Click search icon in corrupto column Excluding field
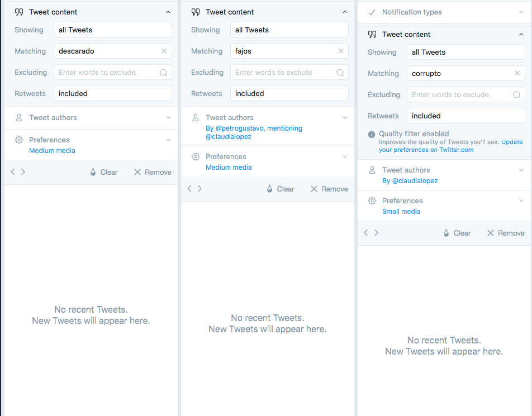Screen dimensions: 532x416 (x=517, y=95)
